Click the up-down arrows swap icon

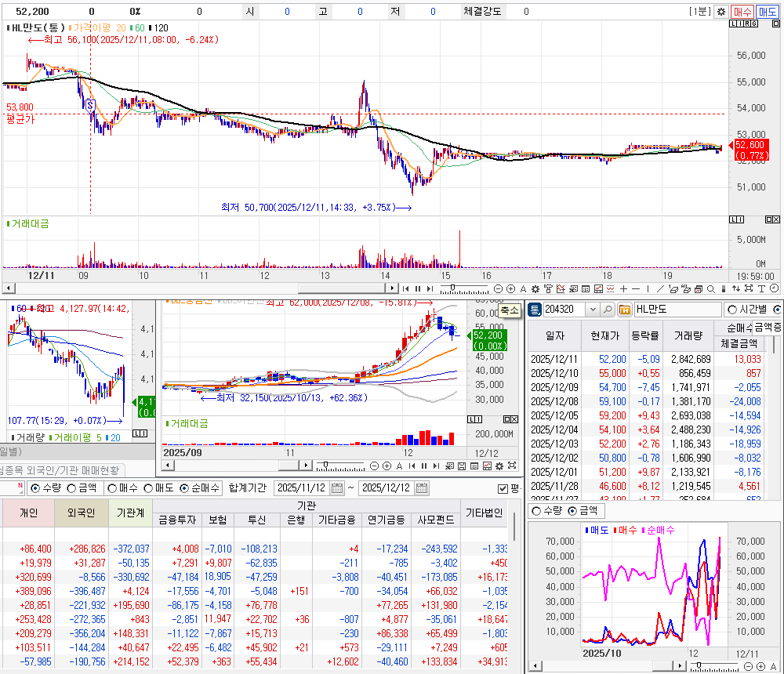pyautogui.click(x=736, y=289)
